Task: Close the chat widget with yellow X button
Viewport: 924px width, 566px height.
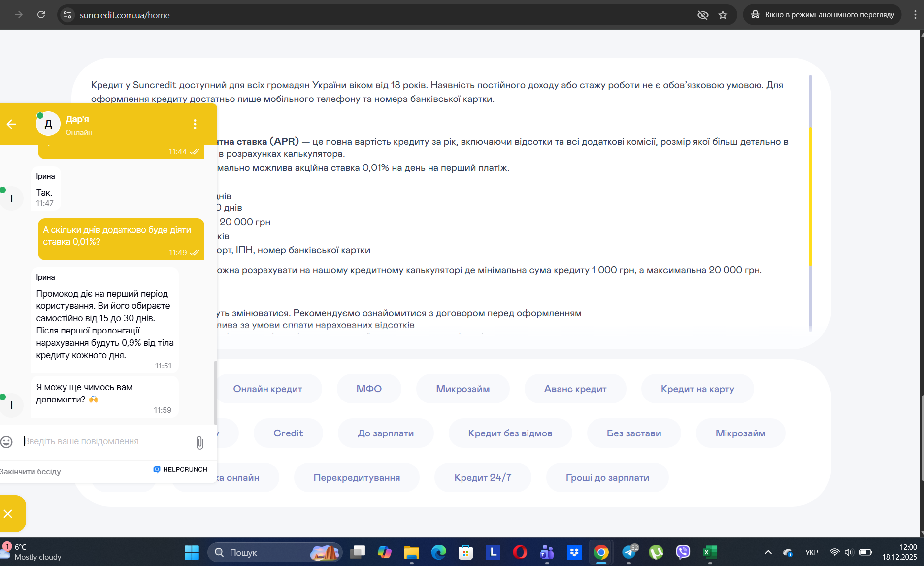Action: [8, 514]
